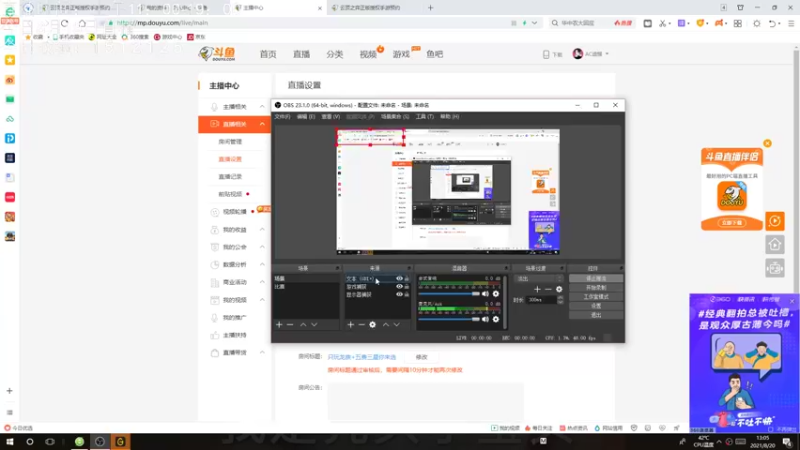Move the scene up in the Scenes list
The image size is (800, 450).
tap(303, 324)
